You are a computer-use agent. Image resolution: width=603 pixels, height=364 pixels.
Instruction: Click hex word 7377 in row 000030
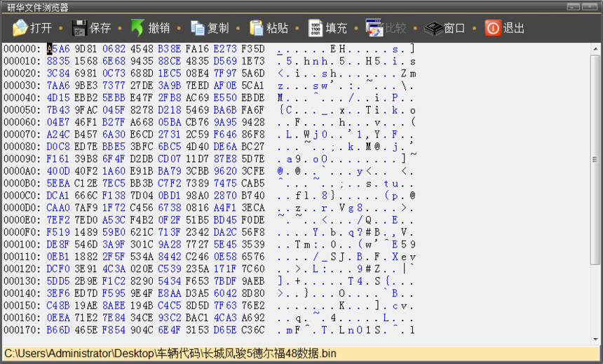click(x=114, y=86)
